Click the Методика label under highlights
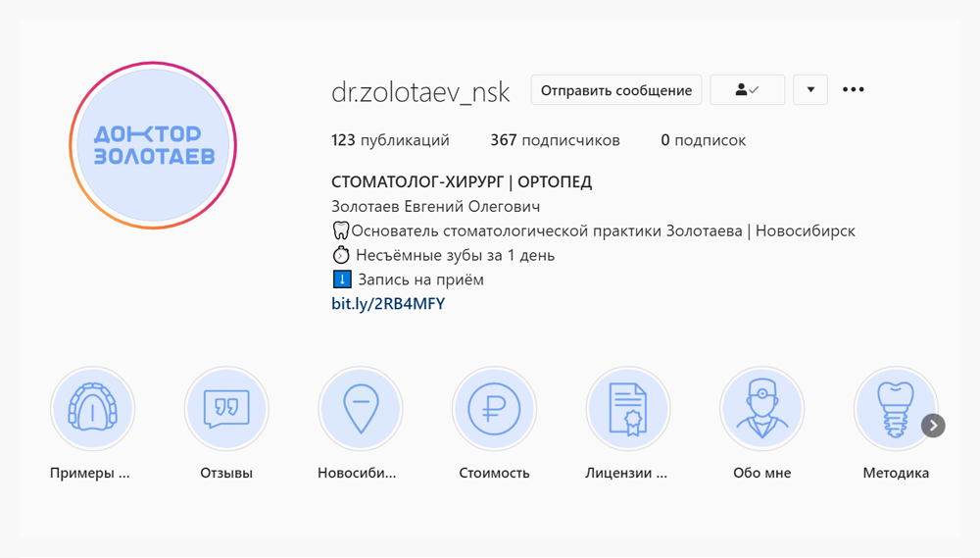The image size is (980, 558). click(896, 473)
